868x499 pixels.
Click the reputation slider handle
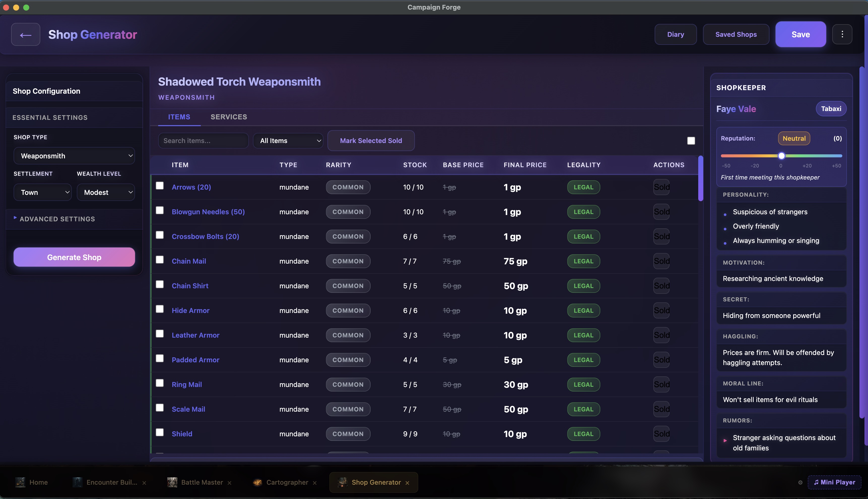click(x=781, y=156)
